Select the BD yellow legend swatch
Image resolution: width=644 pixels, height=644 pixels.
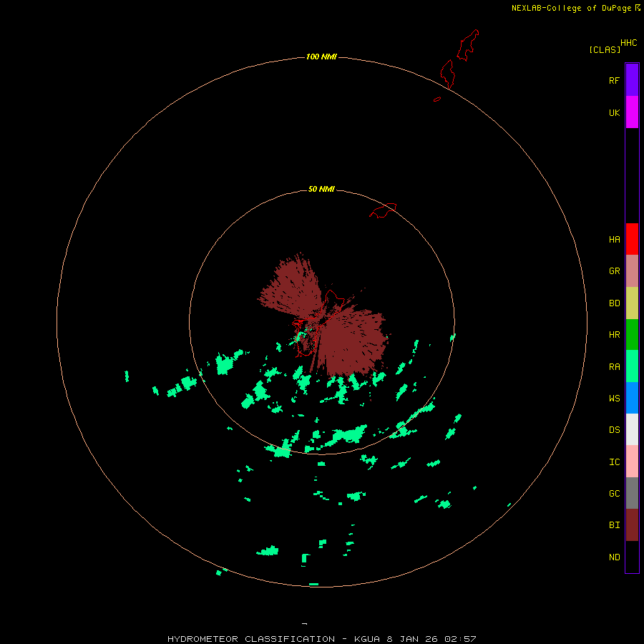632,303
